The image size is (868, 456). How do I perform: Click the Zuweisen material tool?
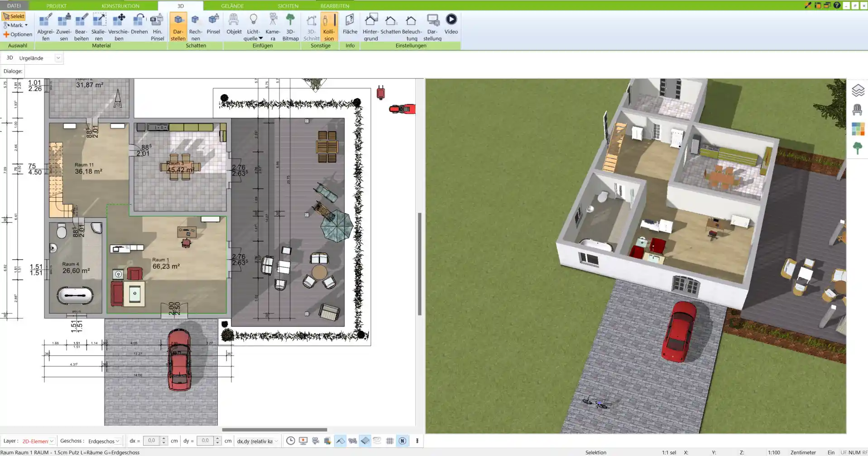point(64,27)
